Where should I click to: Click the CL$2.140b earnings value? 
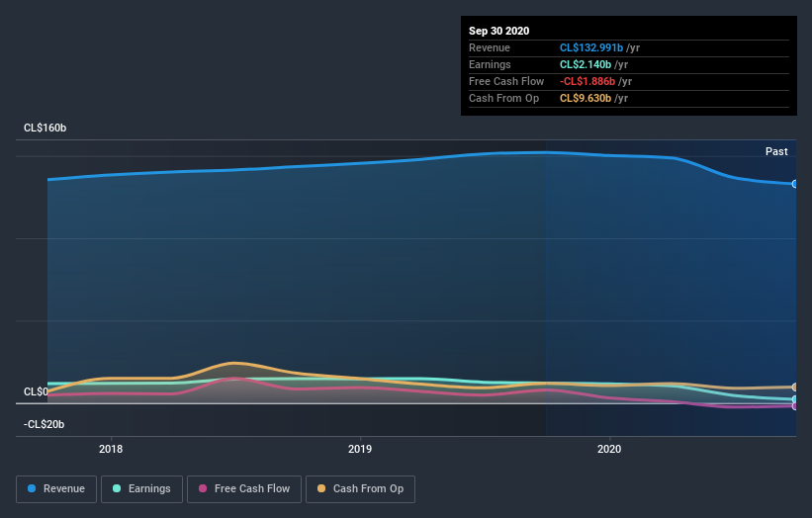tap(586, 64)
